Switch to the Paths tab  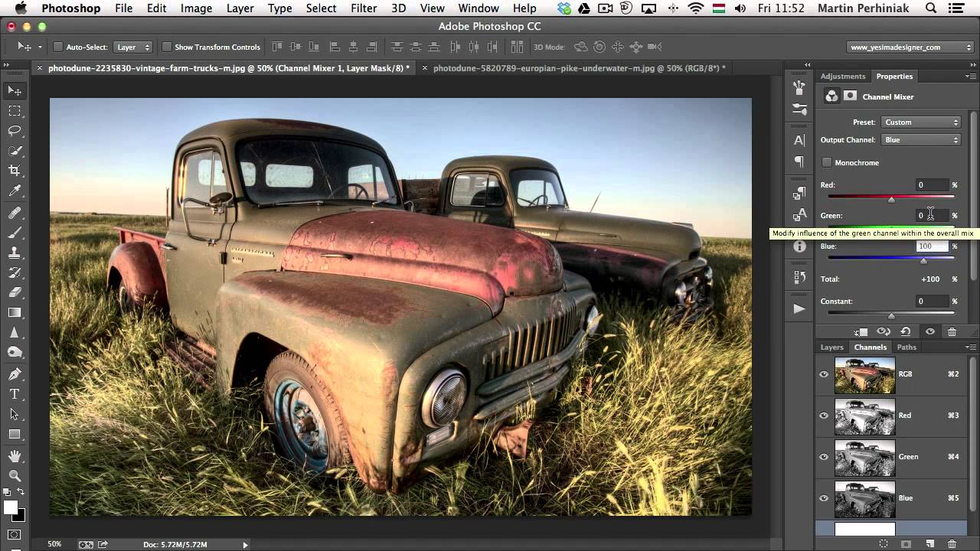[x=906, y=347]
